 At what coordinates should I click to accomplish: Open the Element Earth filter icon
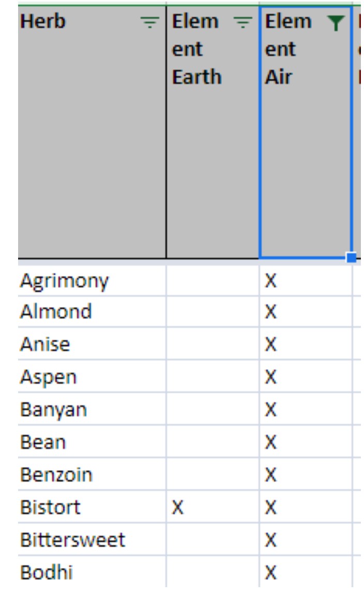point(242,22)
